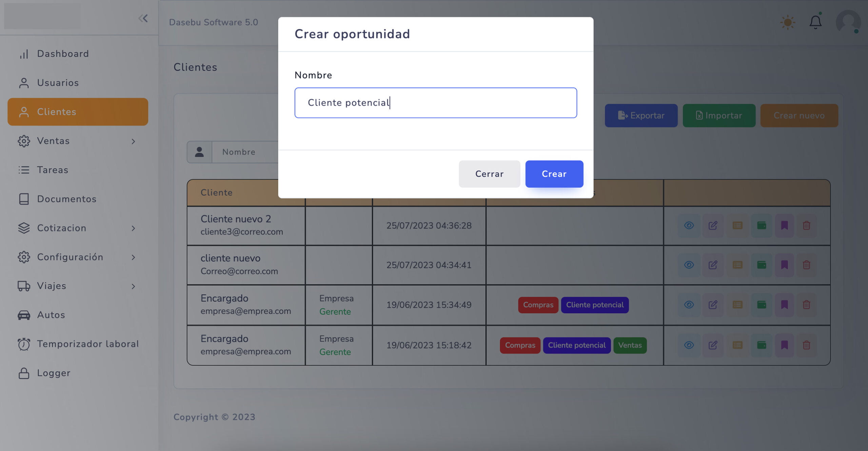Delete Cliente nuevo 2 with trash icon
868x451 pixels.
click(806, 225)
